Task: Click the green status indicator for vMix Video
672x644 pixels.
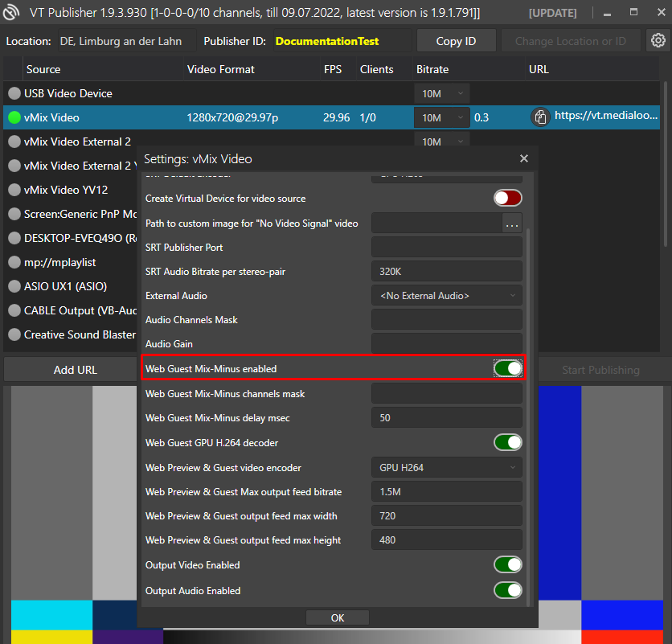Action: pos(14,117)
